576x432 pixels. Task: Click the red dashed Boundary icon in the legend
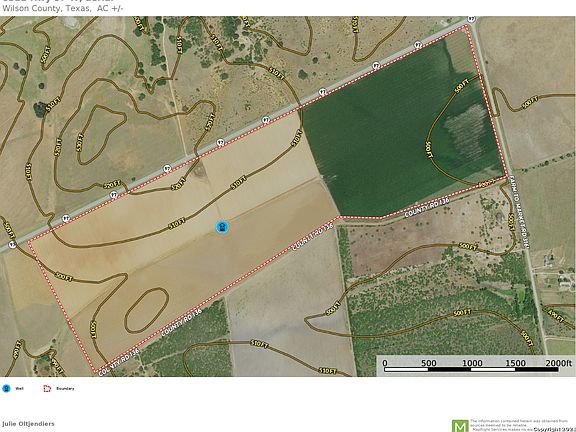point(47,388)
